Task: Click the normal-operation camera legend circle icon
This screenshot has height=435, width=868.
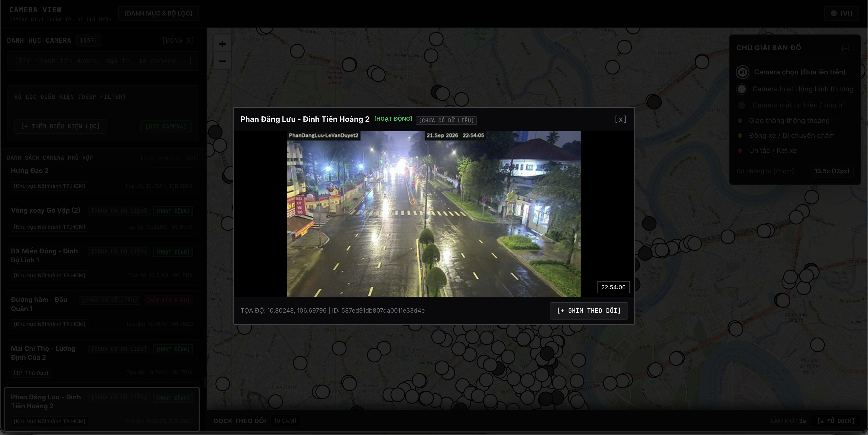Action: pyautogui.click(x=741, y=89)
